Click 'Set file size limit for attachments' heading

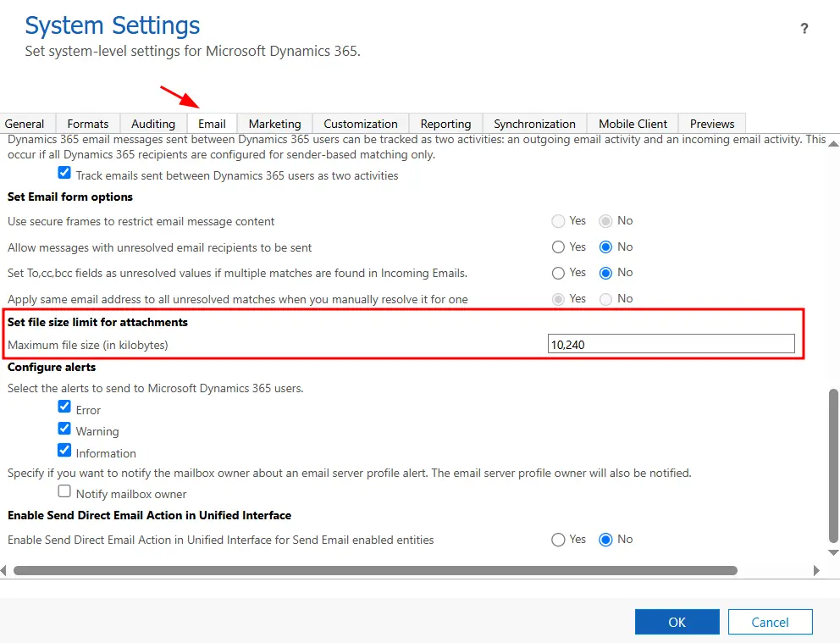pyautogui.click(x=97, y=322)
